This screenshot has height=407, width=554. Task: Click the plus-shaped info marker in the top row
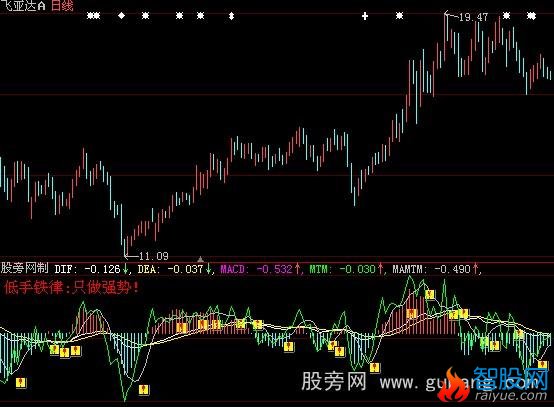pos(365,16)
